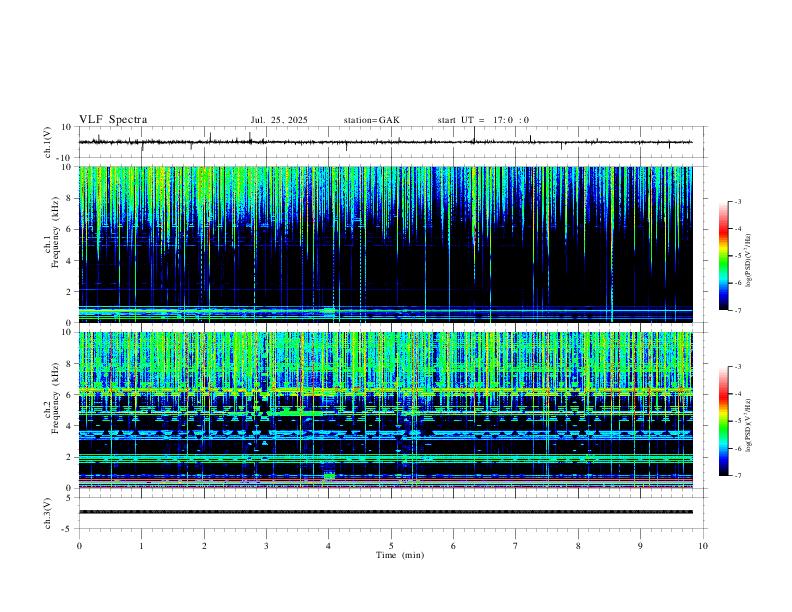This screenshot has width=792, height=612.
Task: Click the time axis tick label "9"
Action: click(640, 546)
